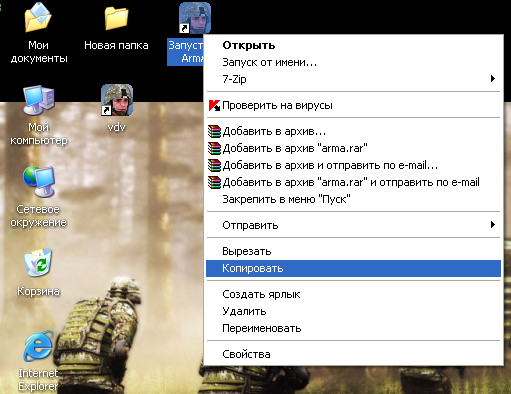Select the Internet Explorer icon
511x394 pixels.
[x=38, y=346]
